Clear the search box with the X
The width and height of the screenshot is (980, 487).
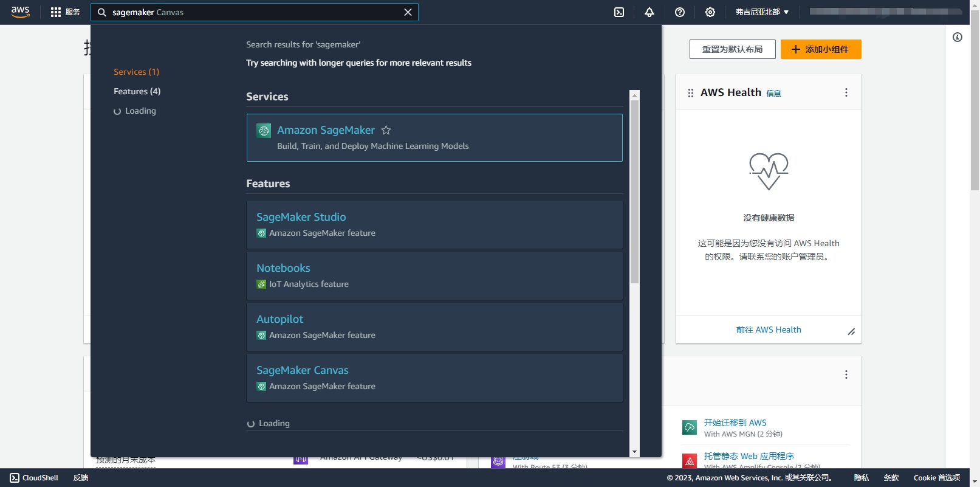(x=408, y=12)
